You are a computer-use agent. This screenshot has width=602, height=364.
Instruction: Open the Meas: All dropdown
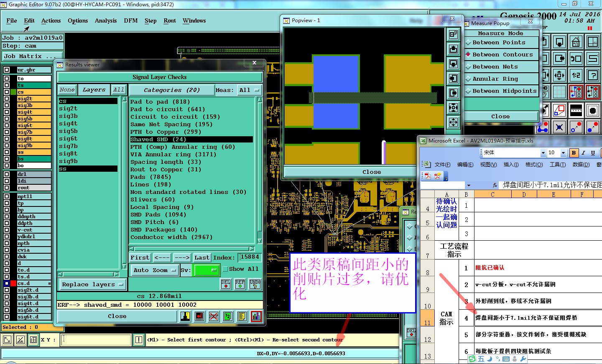249,90
